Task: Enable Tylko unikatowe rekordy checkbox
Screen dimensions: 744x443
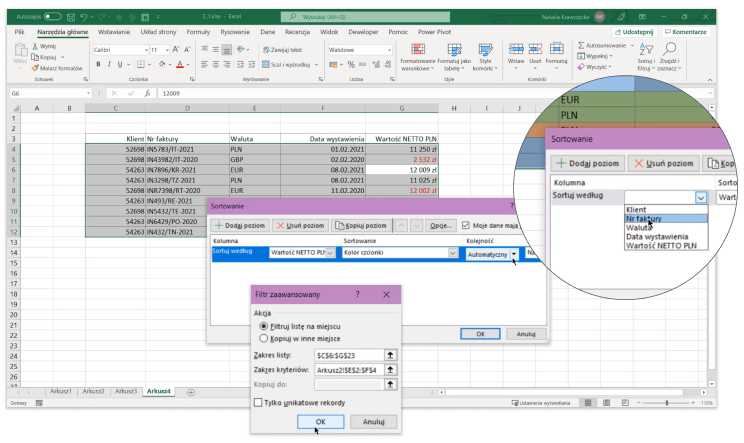Action: coord(258,402)
